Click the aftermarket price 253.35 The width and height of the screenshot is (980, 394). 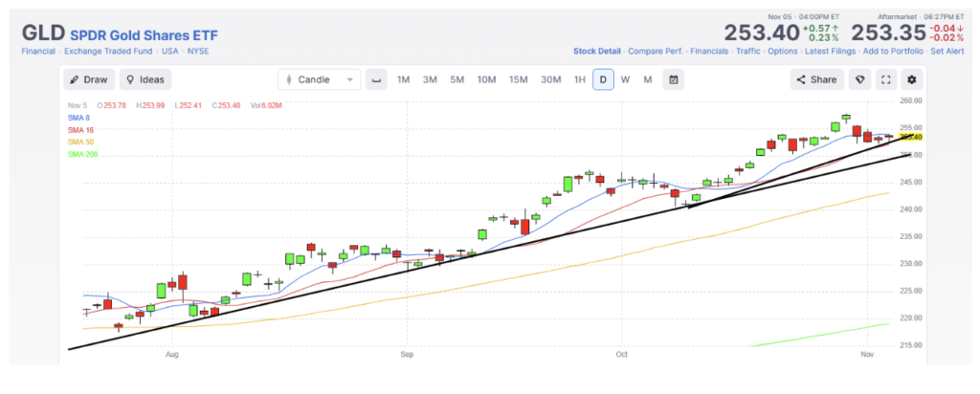(x=888, y=33)
